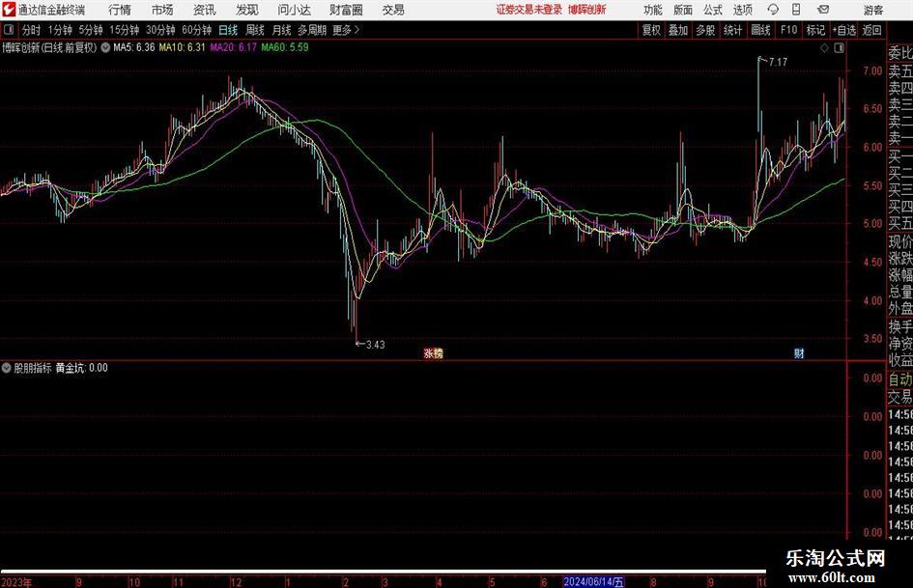Click the 多股 toolbar button

(705, 30)
